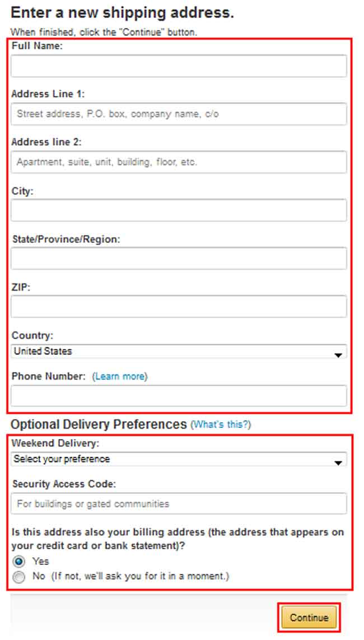
Task: Click the "Full Name:" label text
Action: pyautogui.click(x=37, y=46)
